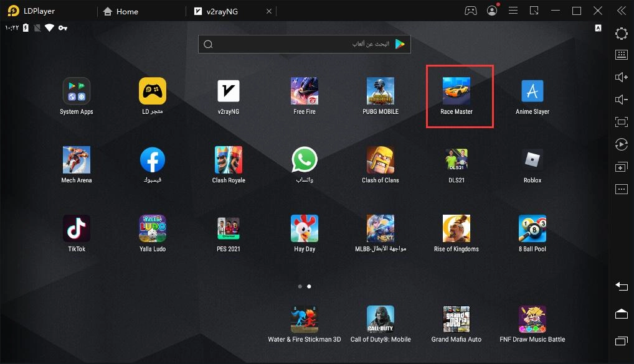The height and width of the screenshot is (364, 634).
Task: Open Call of Duty: Mobile
Action: (x=381, y=319)
